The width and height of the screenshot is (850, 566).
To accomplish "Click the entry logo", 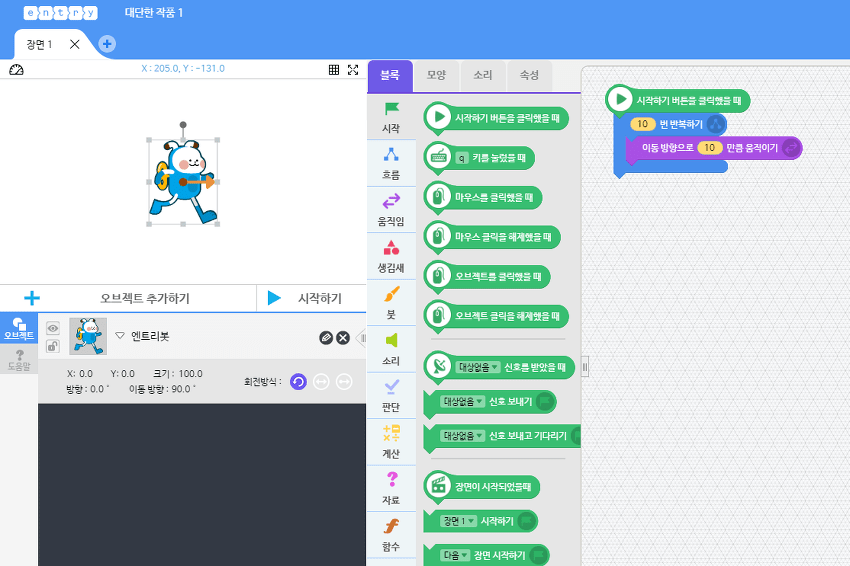I will pyautogui.click(x=60, y=13).
